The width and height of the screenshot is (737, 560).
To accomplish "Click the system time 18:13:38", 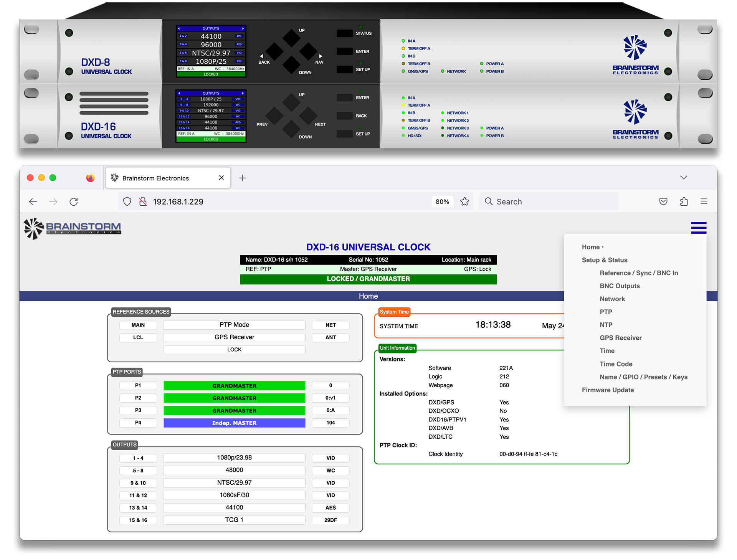I will 493,325.
